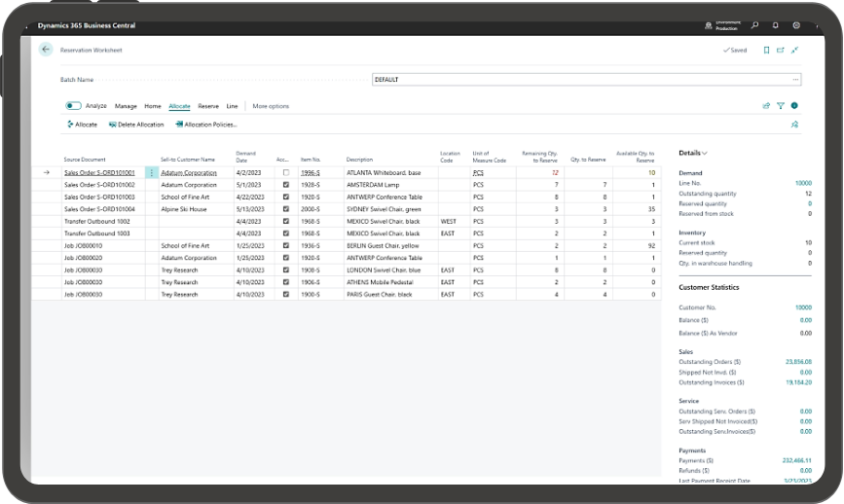The width and height of the screenshot is (844, 504).
Task: Pin the action bar with pin icon
Action: 794,125
